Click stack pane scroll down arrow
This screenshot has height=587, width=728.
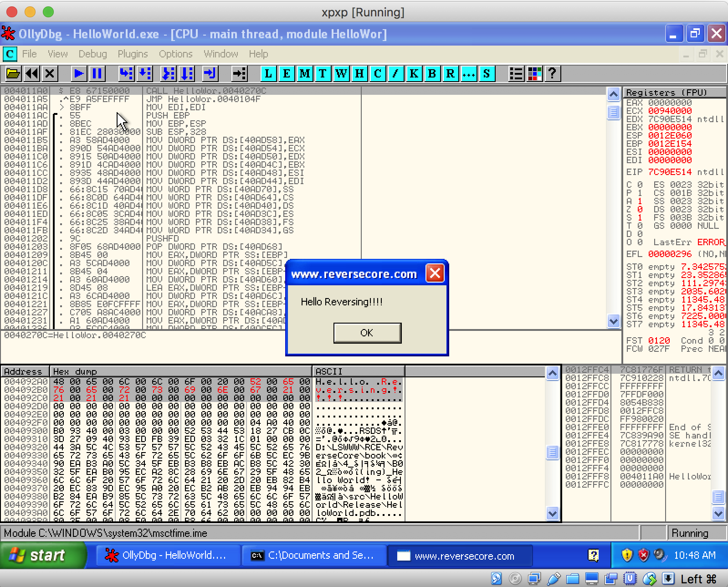pyautogui.click(x=718, y=513)
